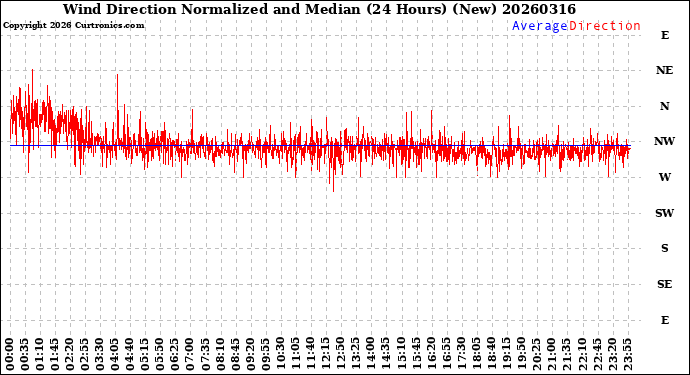
Task: Click the 02:20 time label
Action: (70, 354)
